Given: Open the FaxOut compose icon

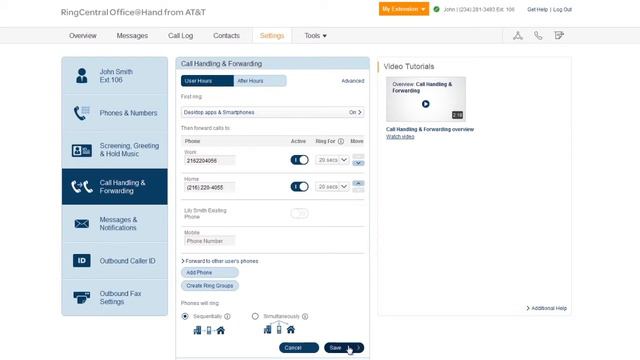Looking at the screenshot, I should (x=559, y=36).
